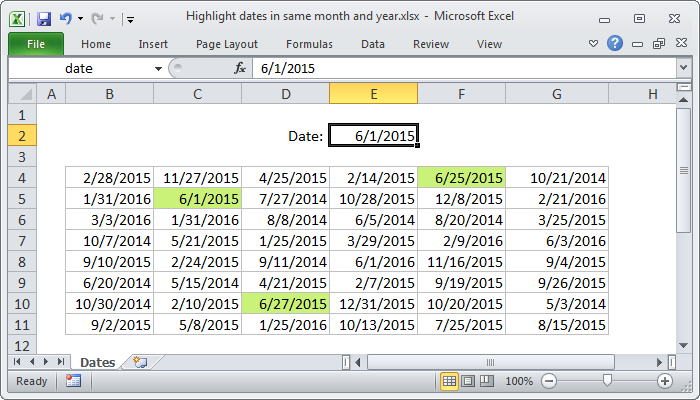Screen dimensions: 700x400
Task: Open the Page Layout ribbon tab
Action: click(227, 44)
